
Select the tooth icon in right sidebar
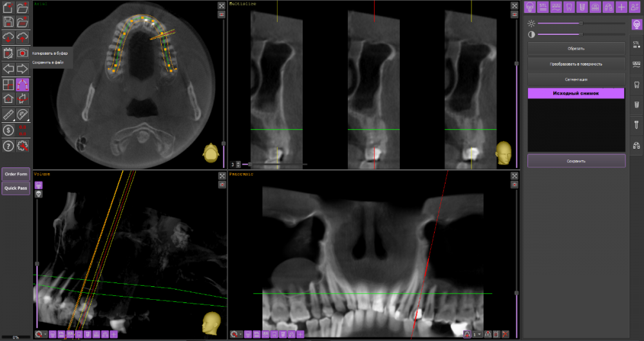[x=636, y=84]
